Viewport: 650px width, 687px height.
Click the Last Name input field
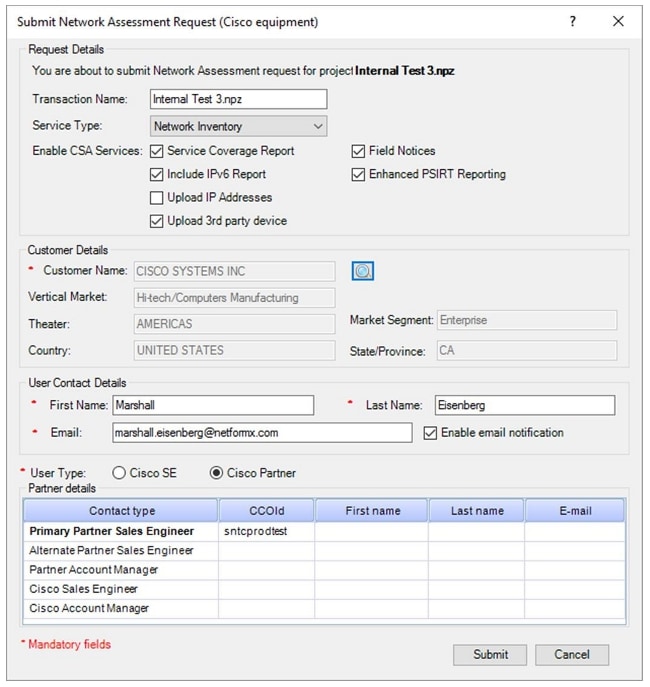525,405
